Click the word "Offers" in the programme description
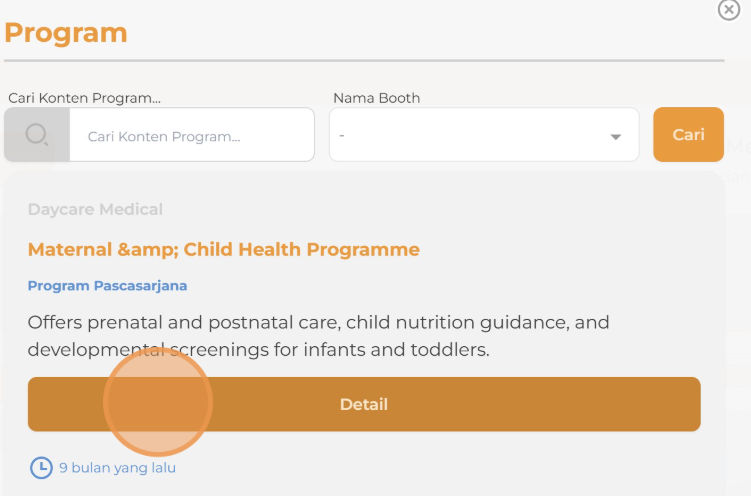The image size is (751, 496). pos(57,323)
